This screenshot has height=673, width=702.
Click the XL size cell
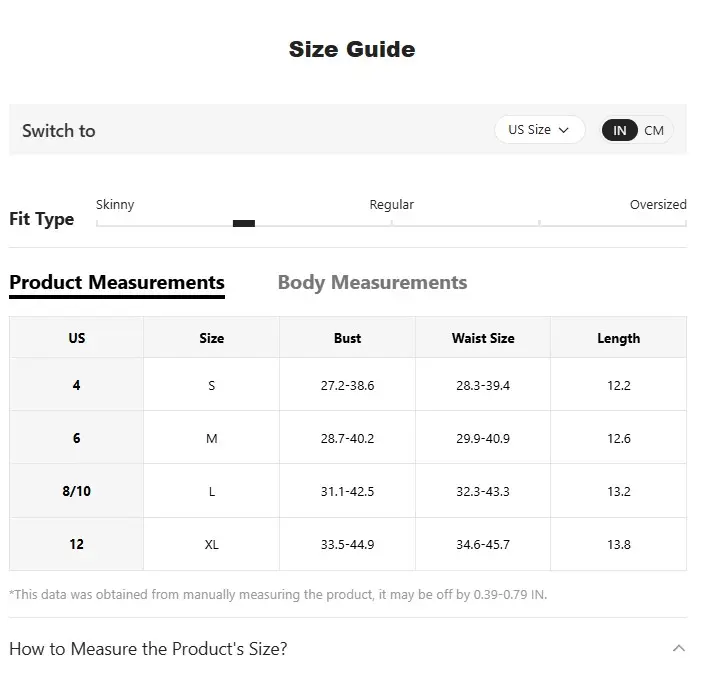coord(211,544)
